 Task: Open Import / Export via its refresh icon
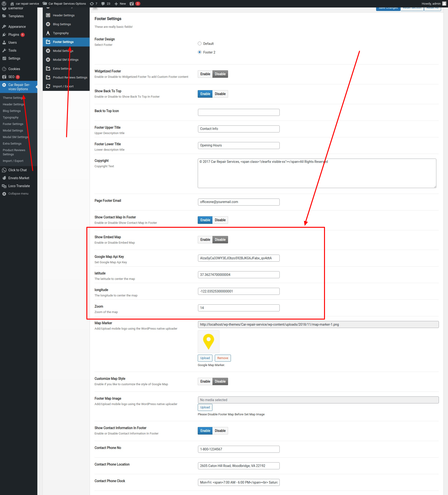(48, 86)
